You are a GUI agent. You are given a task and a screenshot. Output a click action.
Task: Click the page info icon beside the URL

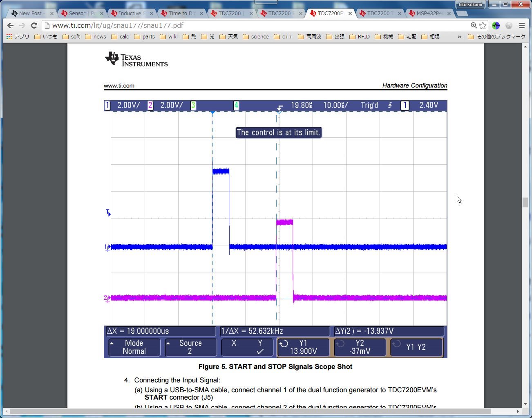[x=47, y=25]
